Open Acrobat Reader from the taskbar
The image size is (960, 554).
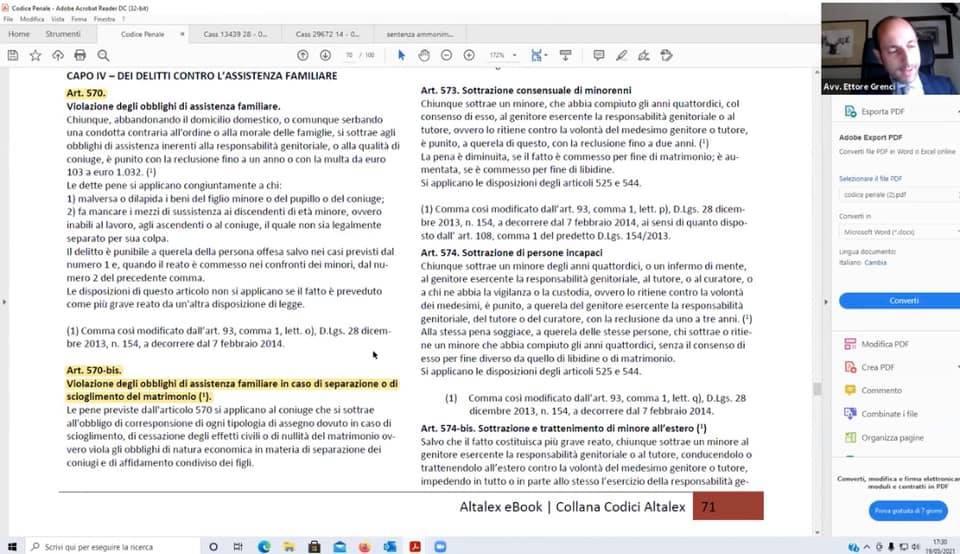(414, 547)
